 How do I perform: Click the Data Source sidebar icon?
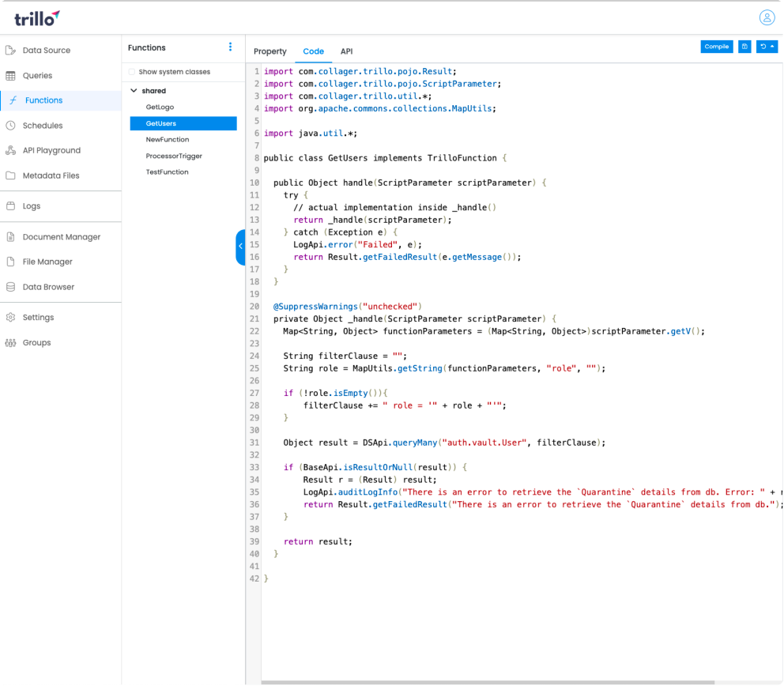[10, 50]
